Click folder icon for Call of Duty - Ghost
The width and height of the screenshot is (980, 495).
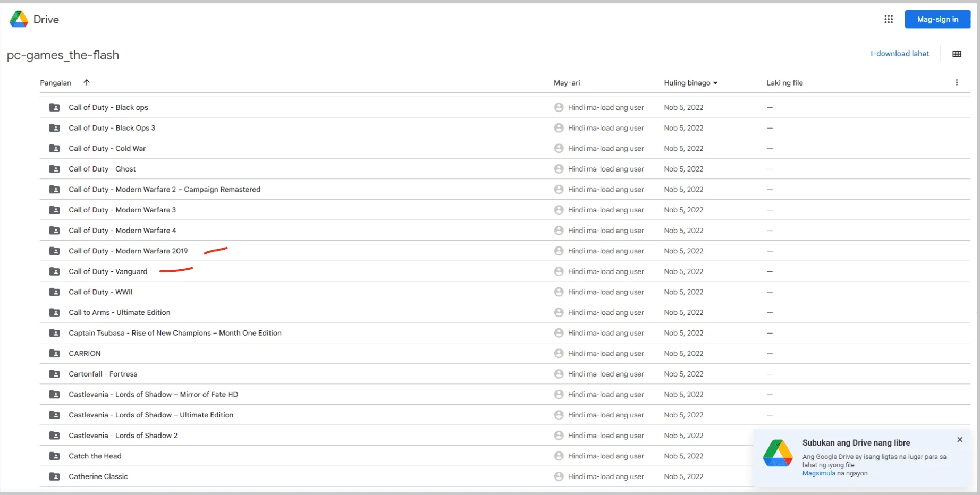(54, 169)
